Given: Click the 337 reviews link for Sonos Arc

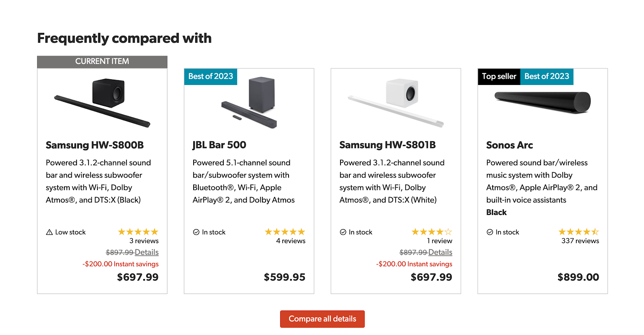Looking at the screenshot, I should click(x=580, y=241).
